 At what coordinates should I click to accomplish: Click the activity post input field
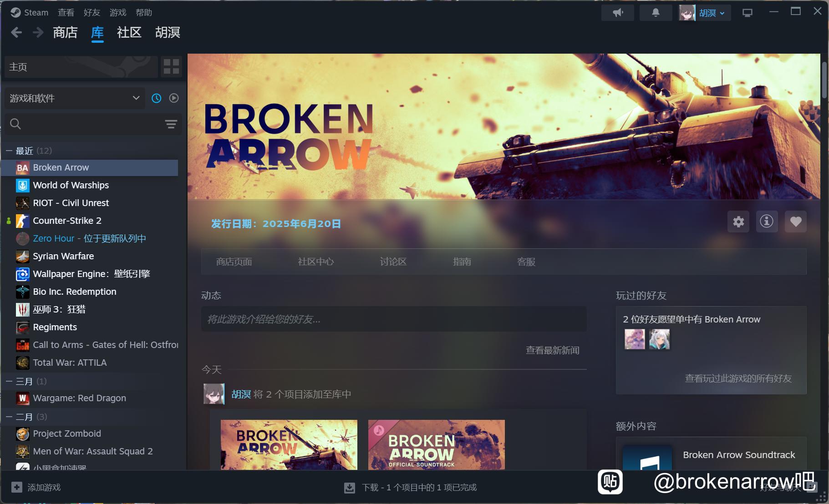click(x=394, y=319)
